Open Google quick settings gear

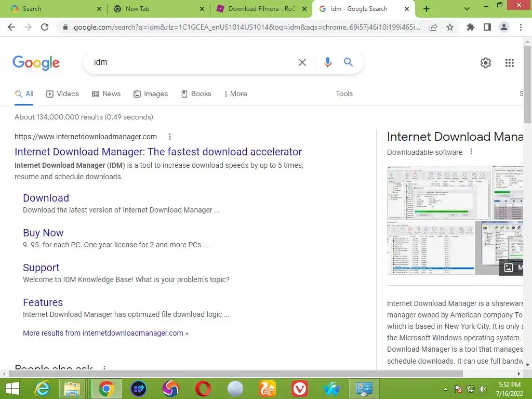[x=486, y=63]
